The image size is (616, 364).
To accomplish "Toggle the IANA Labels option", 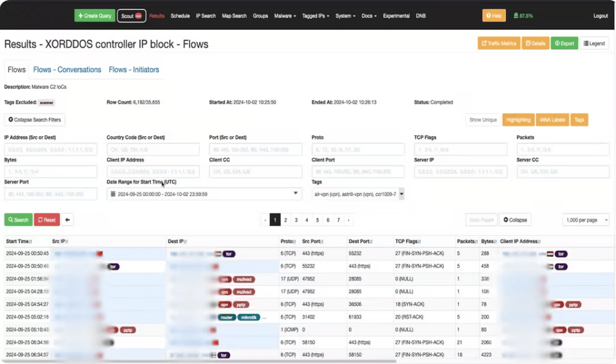I will click(x=552, y=120).
